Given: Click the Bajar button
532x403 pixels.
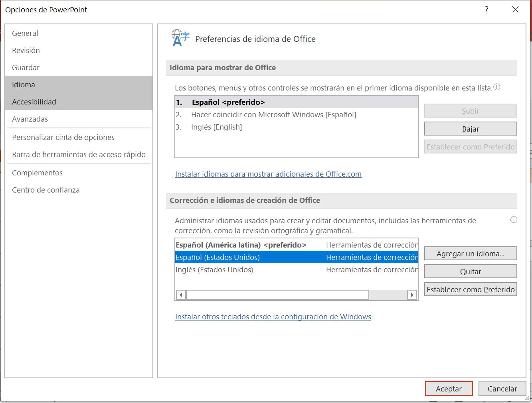Looking at the screenshot, I should tap(471, 129).
